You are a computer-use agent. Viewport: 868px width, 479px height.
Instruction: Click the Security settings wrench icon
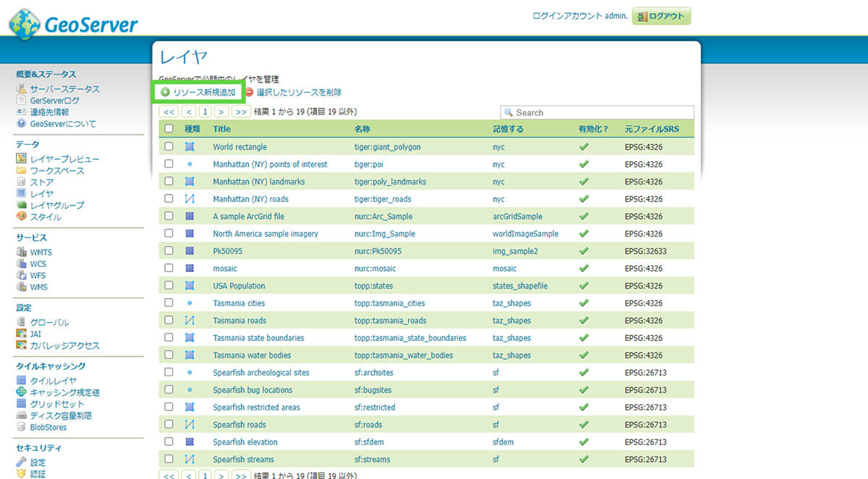click(22, 462)
